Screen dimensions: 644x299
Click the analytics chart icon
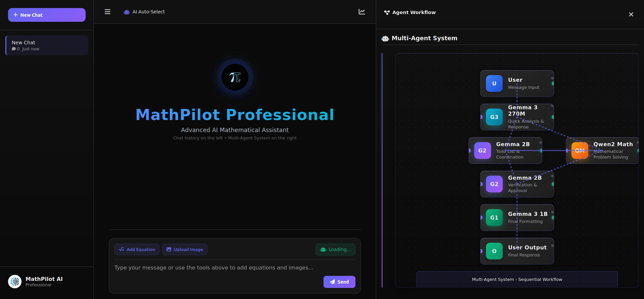click(362, 12)
